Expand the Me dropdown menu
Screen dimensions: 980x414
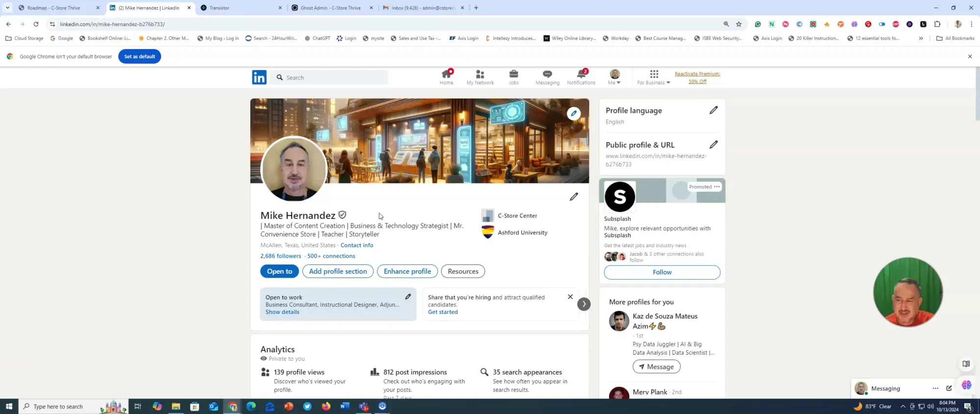(x=614, y=77)
